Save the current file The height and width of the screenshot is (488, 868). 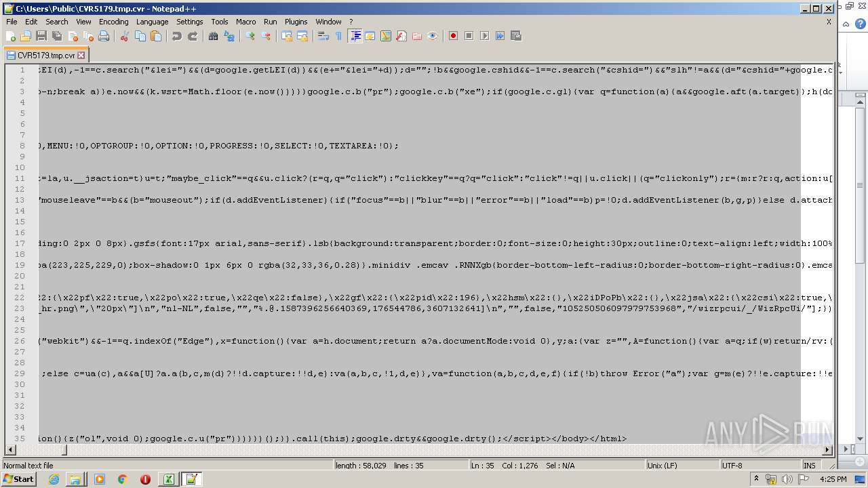[x=41, y=36]
